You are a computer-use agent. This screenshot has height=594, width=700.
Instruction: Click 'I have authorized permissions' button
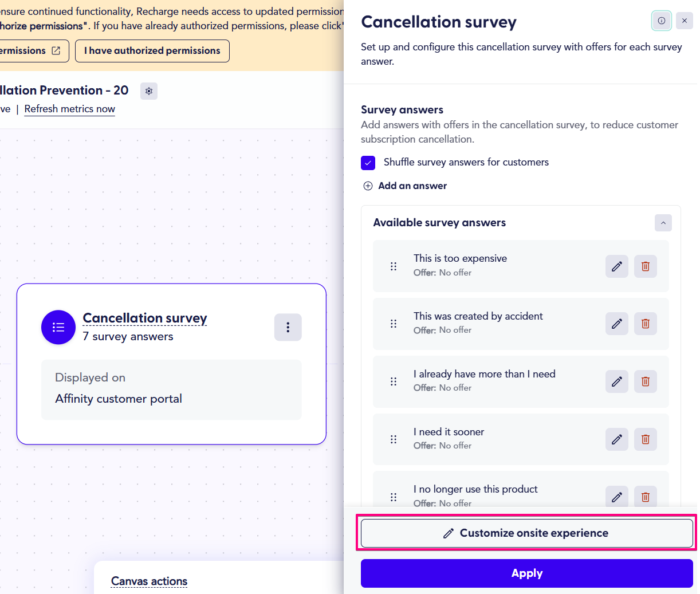point(152,51)
